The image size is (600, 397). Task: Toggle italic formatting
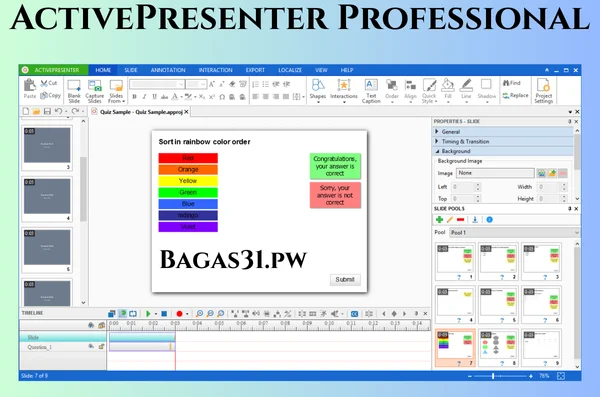[144, 97]
